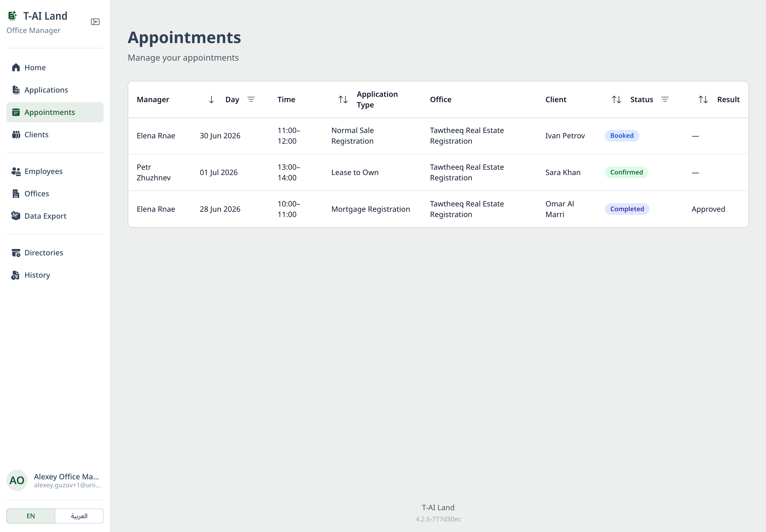Click the Approved result value
This screenshot has width=766, height=532.
(x=708, y=209)
